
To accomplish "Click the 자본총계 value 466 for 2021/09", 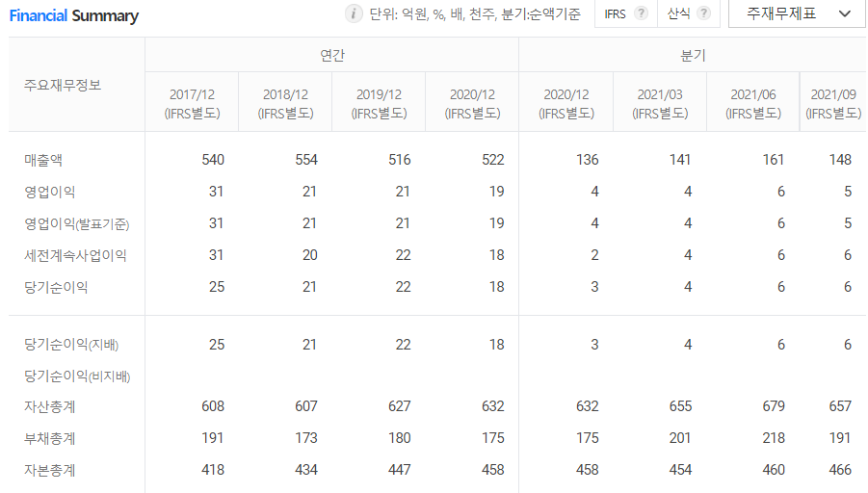I will 840,470.
